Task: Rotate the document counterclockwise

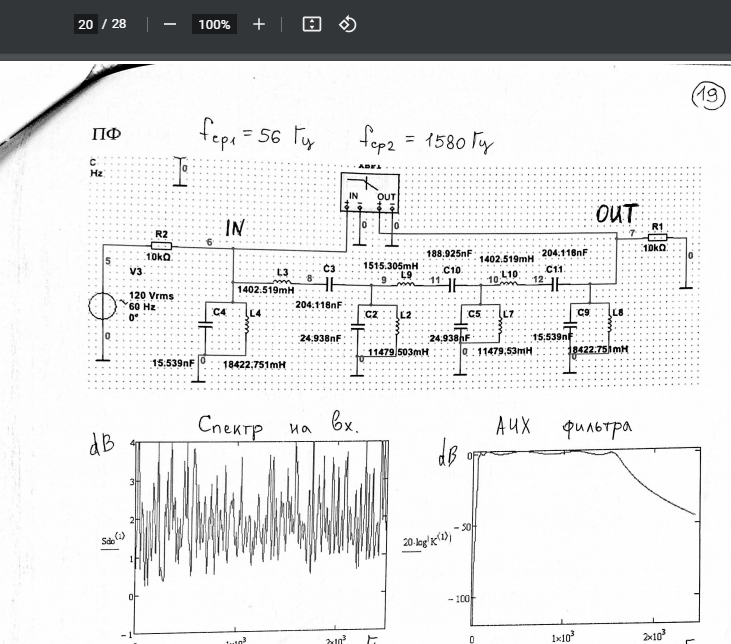Action: pyautogui.click(x=347, y=24)
